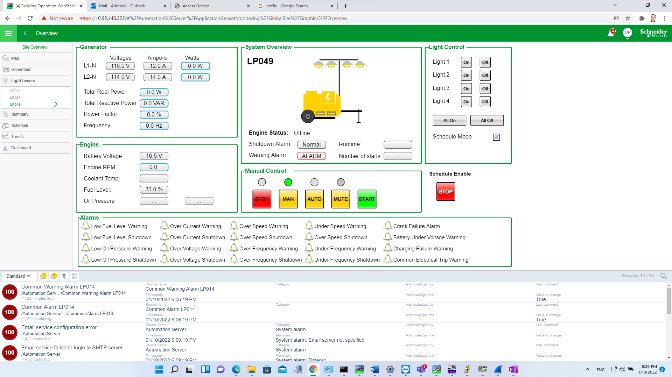
Task: Open Chrome three-dot menu
Action: click(x=665, y=18)
